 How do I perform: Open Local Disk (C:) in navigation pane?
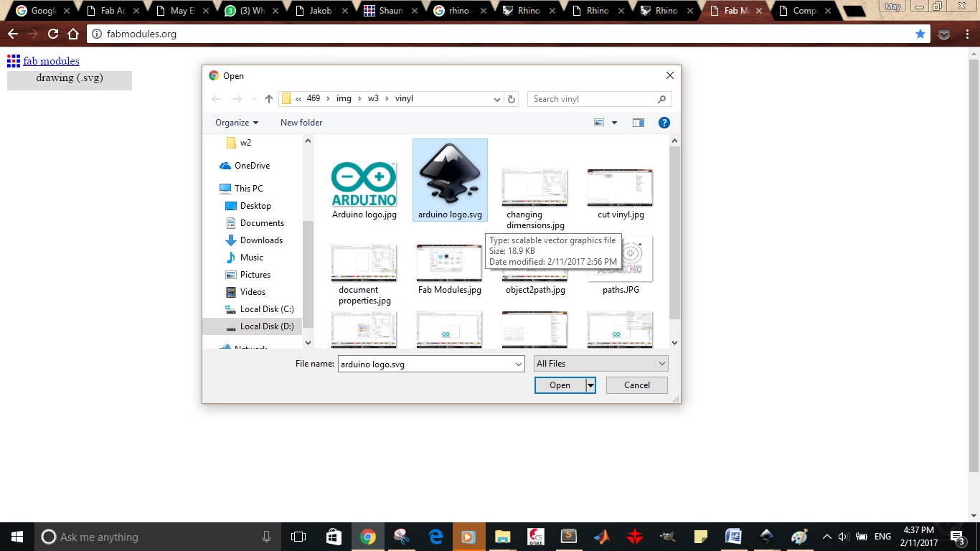[260, 309]
